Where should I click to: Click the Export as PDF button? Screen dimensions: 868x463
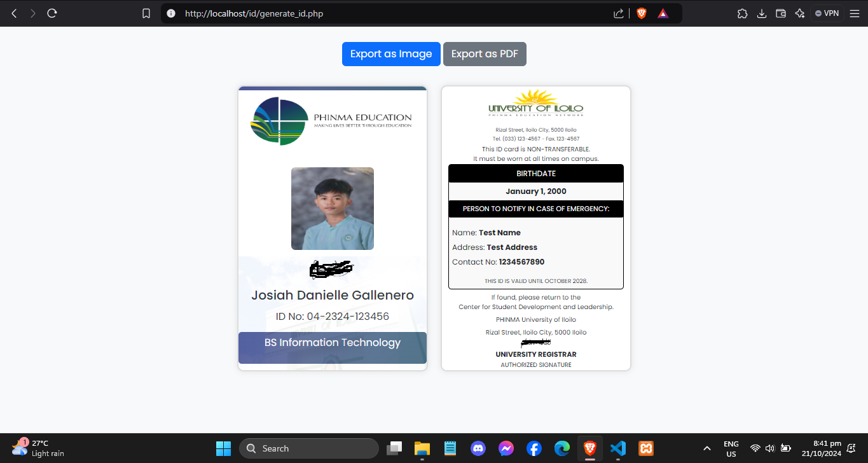485,54
